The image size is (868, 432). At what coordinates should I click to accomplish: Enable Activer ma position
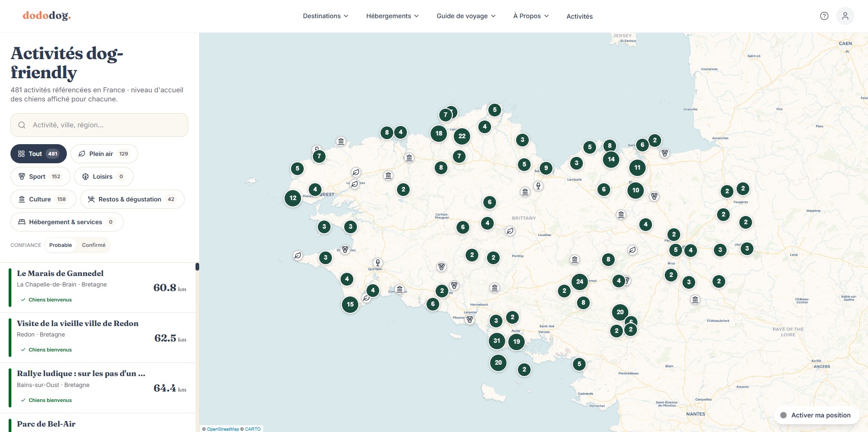[x=816, y=415]
